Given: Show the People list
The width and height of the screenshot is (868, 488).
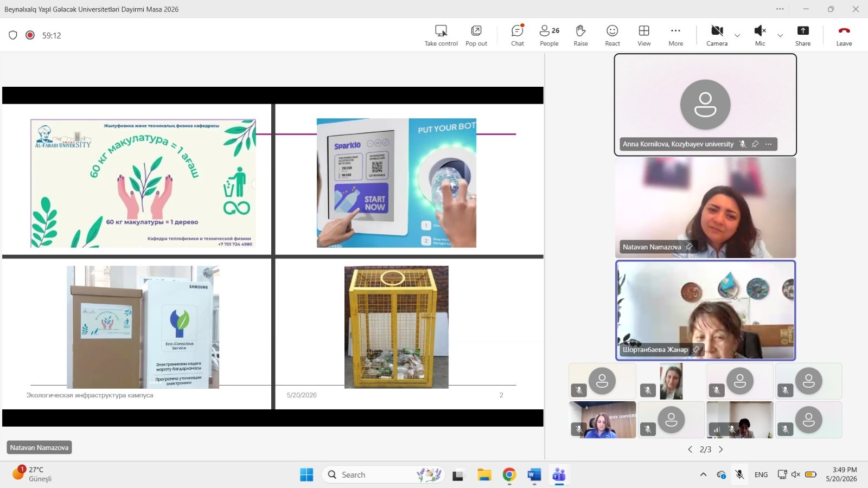Looking at the screenshot, I should (x=549, y=36).
